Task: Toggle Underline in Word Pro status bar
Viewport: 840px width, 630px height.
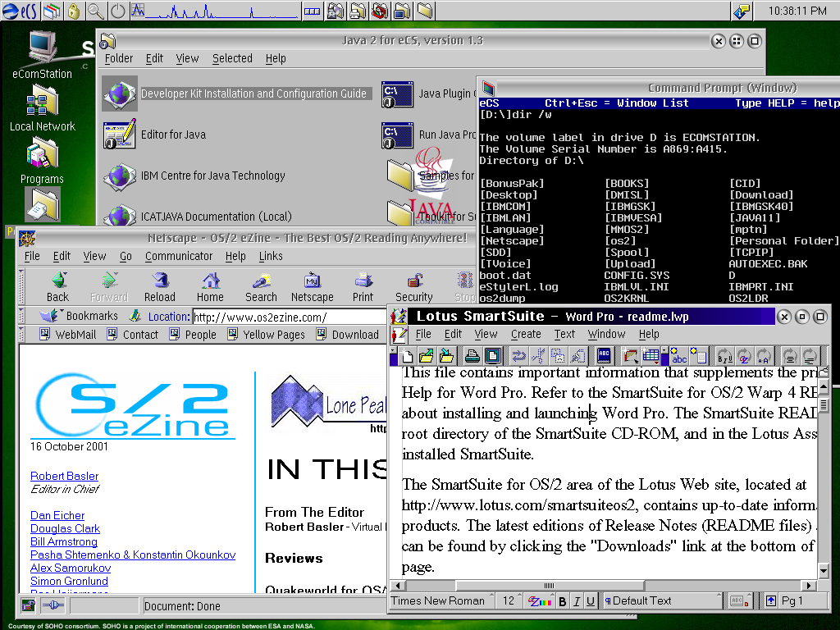Action: (590, 601)
